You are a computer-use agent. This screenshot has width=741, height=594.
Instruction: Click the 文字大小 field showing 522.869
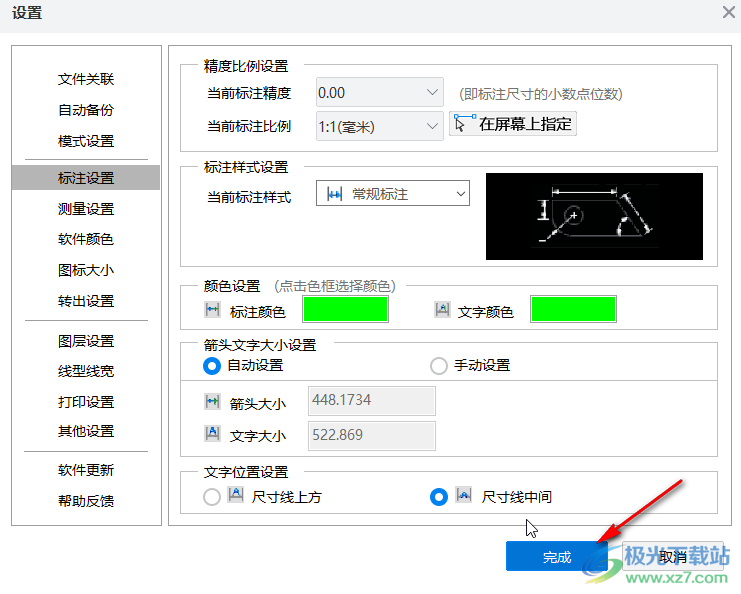[x=372, y=436]
